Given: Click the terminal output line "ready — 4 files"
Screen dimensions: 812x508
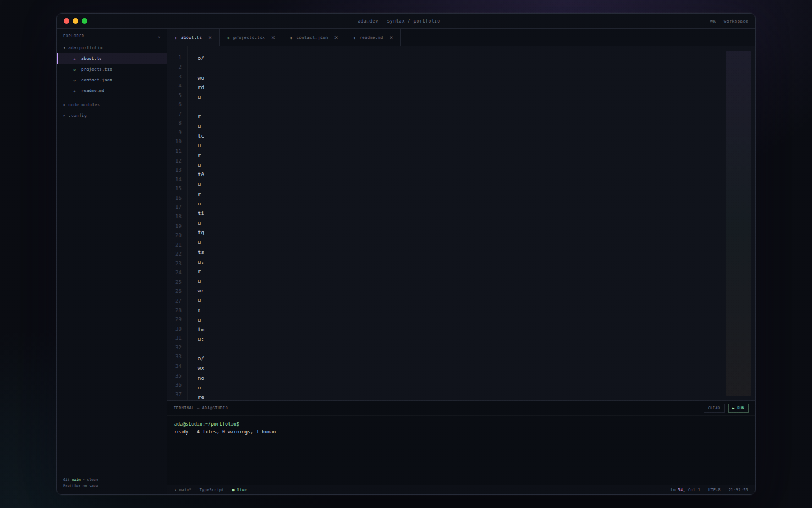Looking at the screenshot, I should click(225, 432).
